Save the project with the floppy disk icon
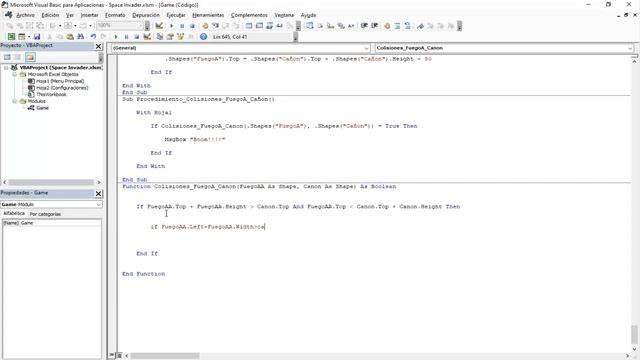Image resolution: width=640 pixels, height=360 pixels. click(x=37, y=37)
